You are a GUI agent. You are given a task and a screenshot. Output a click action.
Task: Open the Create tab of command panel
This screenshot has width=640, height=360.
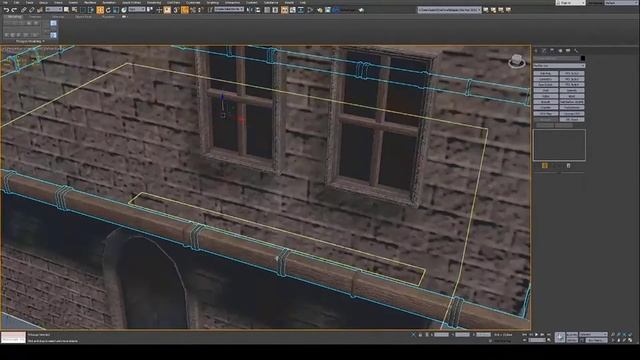tap(536, 51)
